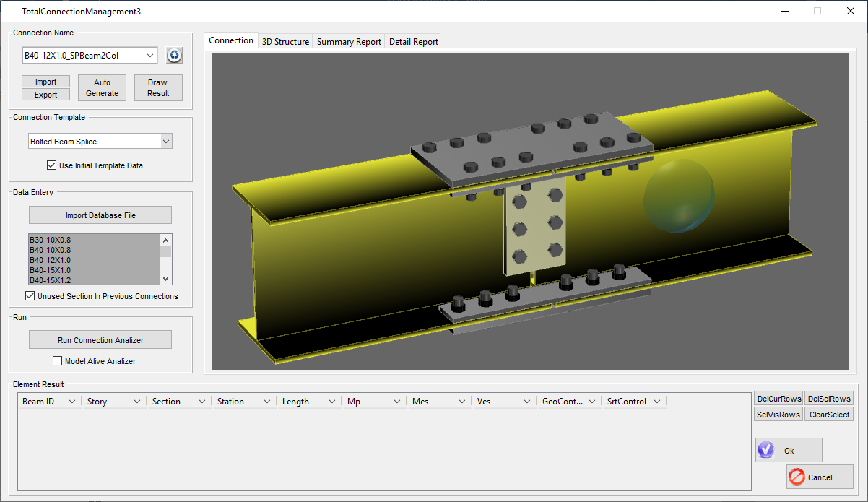The height and width of the screenshot is (502, 868).
Task: Click the Import Database File button
Action: click(100, 215)
